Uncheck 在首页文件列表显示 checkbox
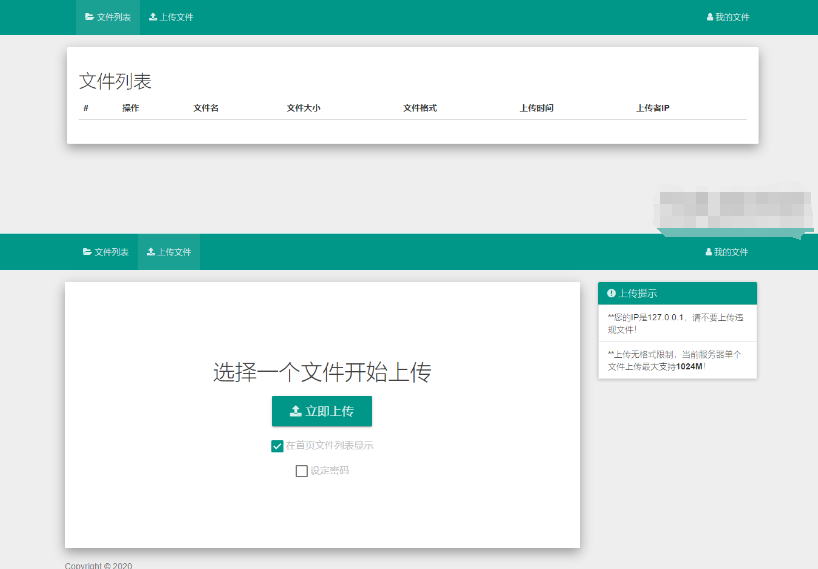The image size is (818, 569). [x=277, y=446]
